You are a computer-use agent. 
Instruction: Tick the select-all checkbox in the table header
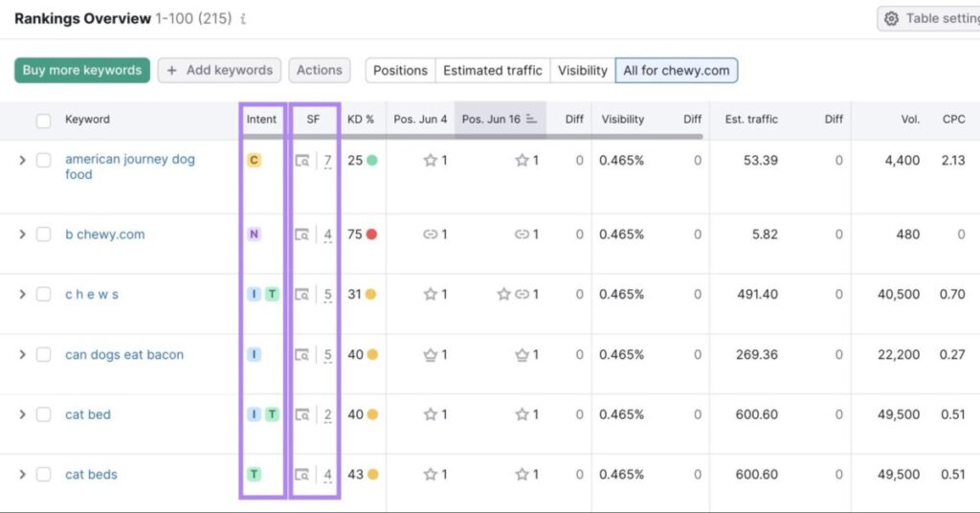[x=43, y=121]
